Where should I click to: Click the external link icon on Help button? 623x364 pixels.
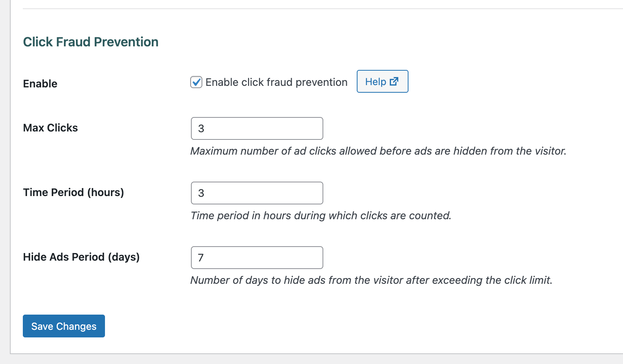pos(394,81)
